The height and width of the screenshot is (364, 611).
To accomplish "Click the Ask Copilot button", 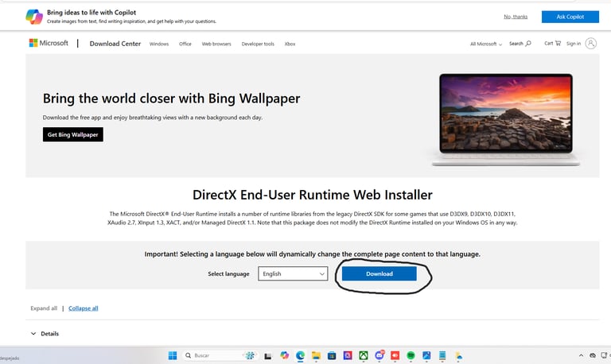I will [570, 17].
